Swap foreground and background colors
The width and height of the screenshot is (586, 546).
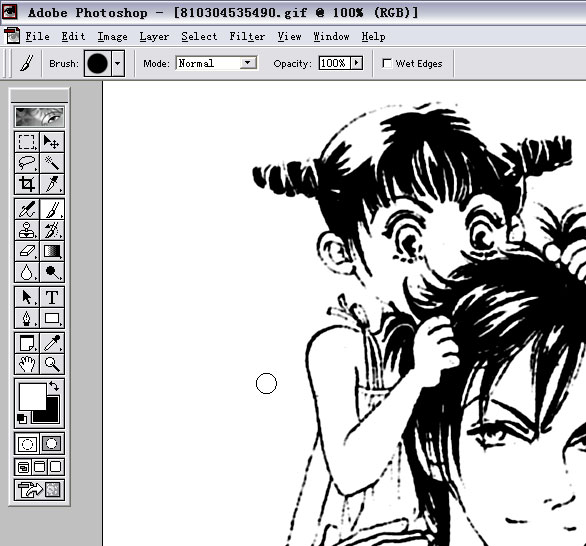tap(55, 386)
